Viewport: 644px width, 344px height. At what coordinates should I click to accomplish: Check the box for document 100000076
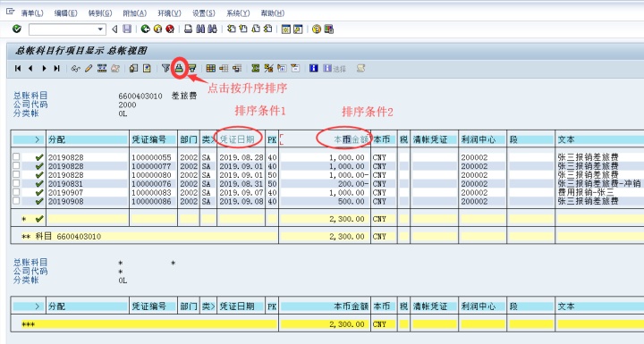pos(16,183)
